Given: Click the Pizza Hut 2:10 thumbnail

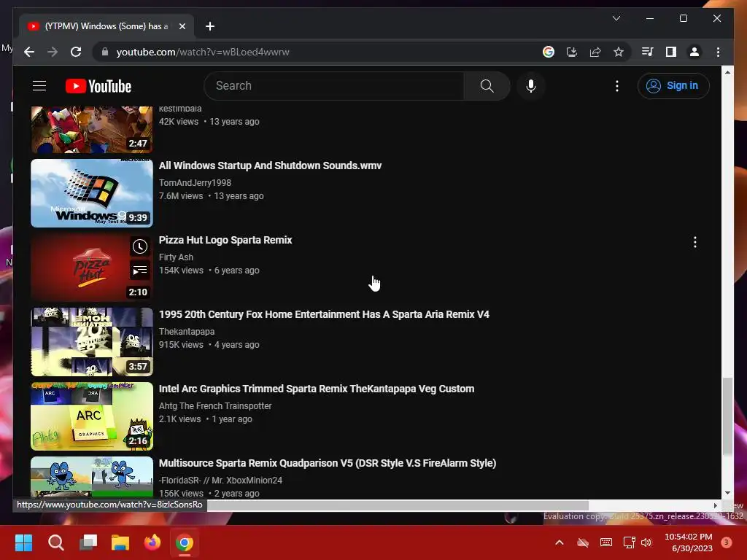Looking at the screenshot, I should [92, 267].
